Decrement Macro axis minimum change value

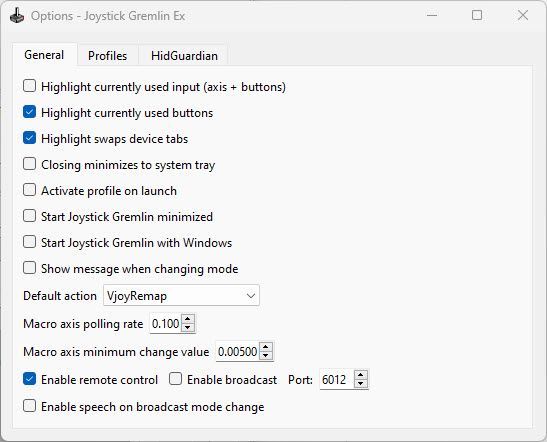tap(266, 355)
